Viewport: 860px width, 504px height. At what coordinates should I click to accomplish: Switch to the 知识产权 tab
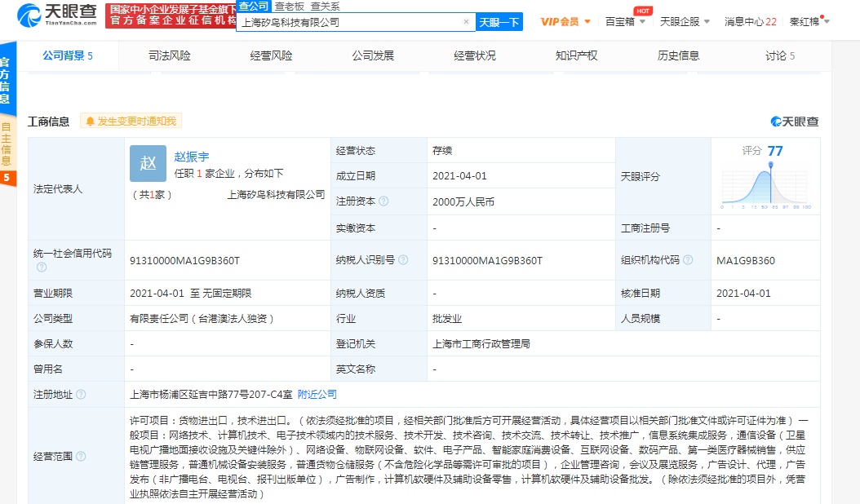[576, 55]
